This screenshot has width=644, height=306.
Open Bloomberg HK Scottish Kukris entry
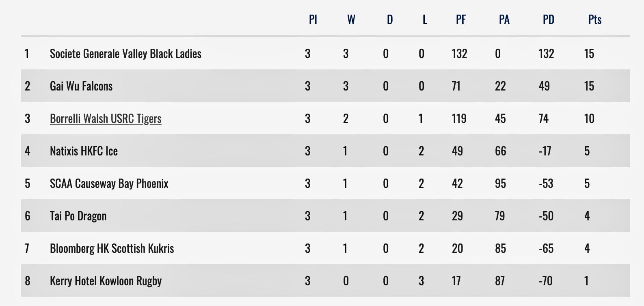112,248
